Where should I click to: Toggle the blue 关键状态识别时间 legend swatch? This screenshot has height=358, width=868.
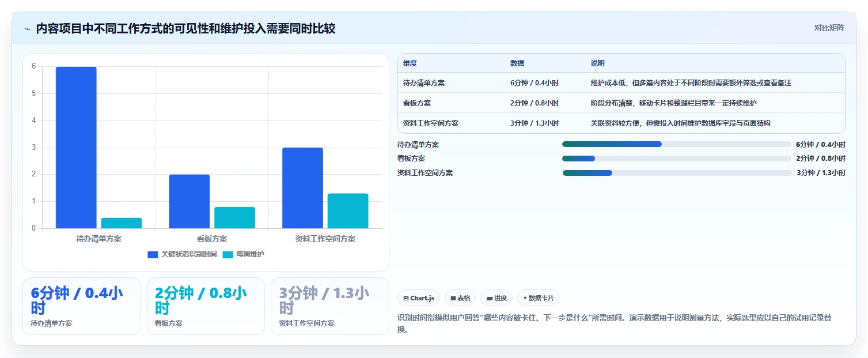pyautogui.click(x=153, y=254)
